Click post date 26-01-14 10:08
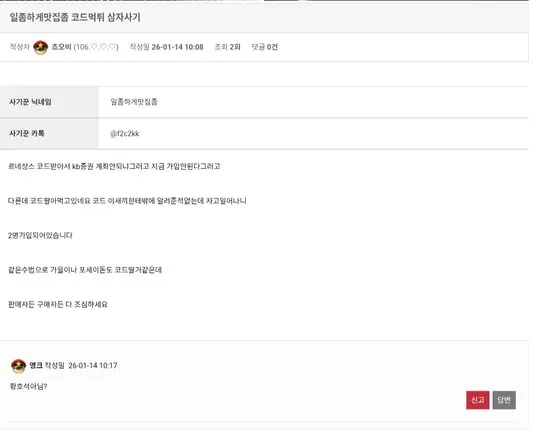This screenshot has height=439, width=540. 177,47
